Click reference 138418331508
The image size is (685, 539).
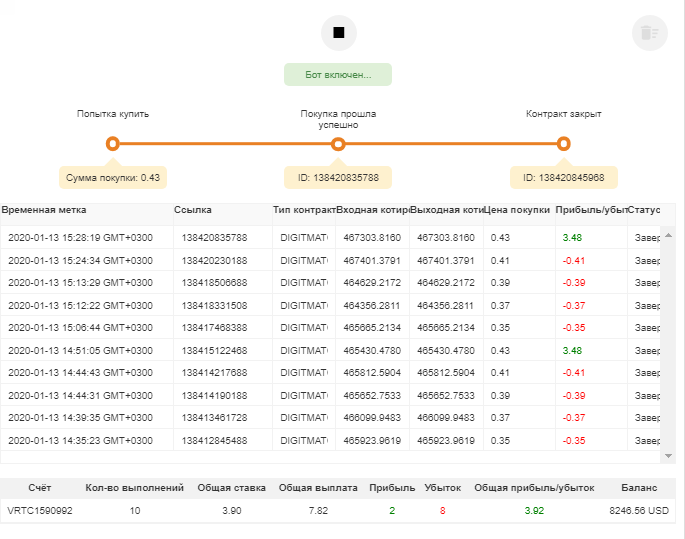pyautogui.click(x=214, y=305)
